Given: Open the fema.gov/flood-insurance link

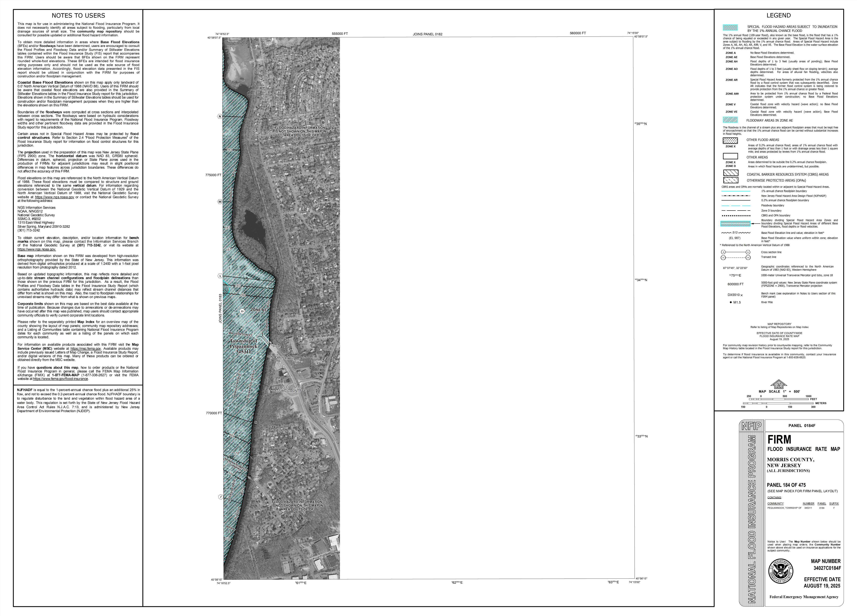Looking at the screenshot, I should [x=60, y=379].
